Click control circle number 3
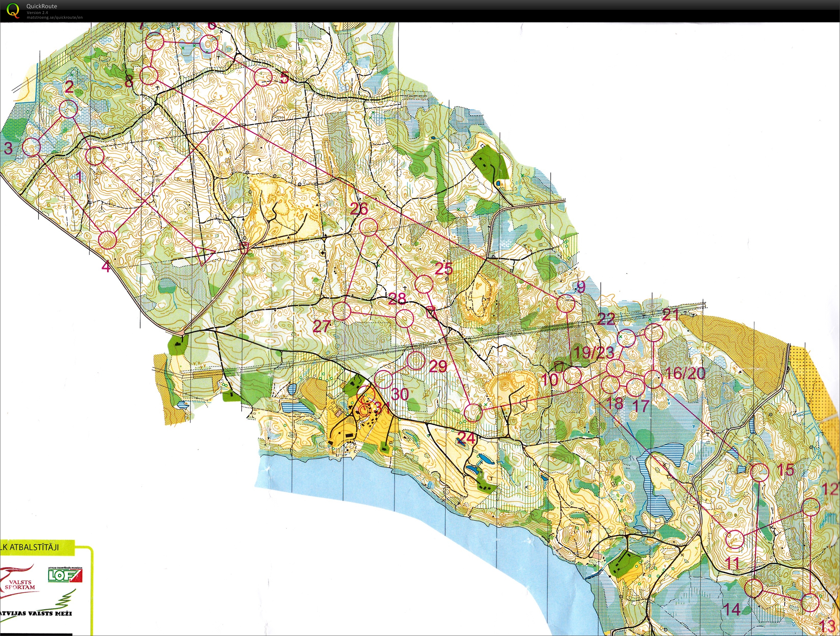 [x=32, y=147]
